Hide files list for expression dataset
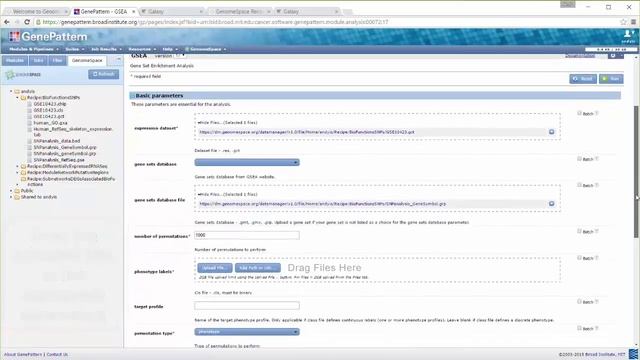The width and height of the screenshot is (640, 360). pyautogui.click(x=227, y=122)
